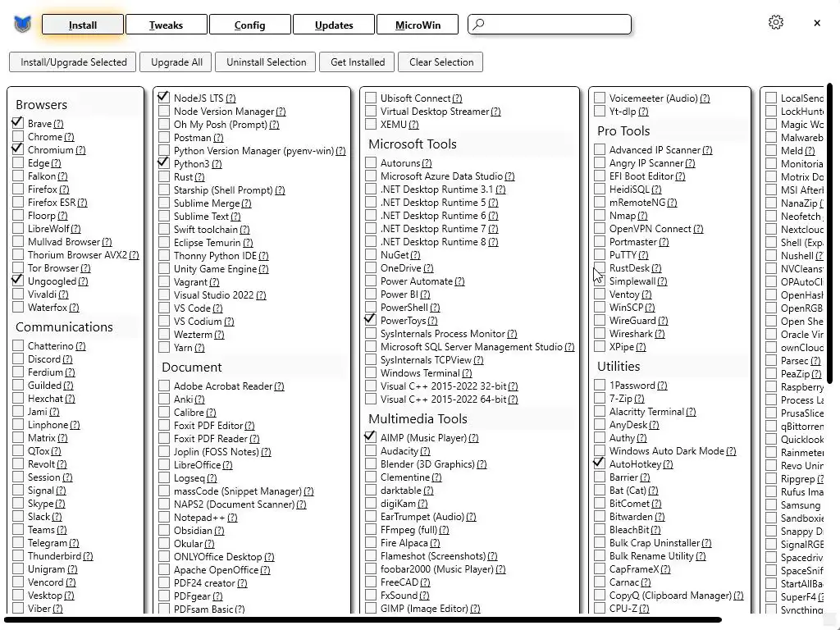Click the search magnifier icon

tap(479, 24)
